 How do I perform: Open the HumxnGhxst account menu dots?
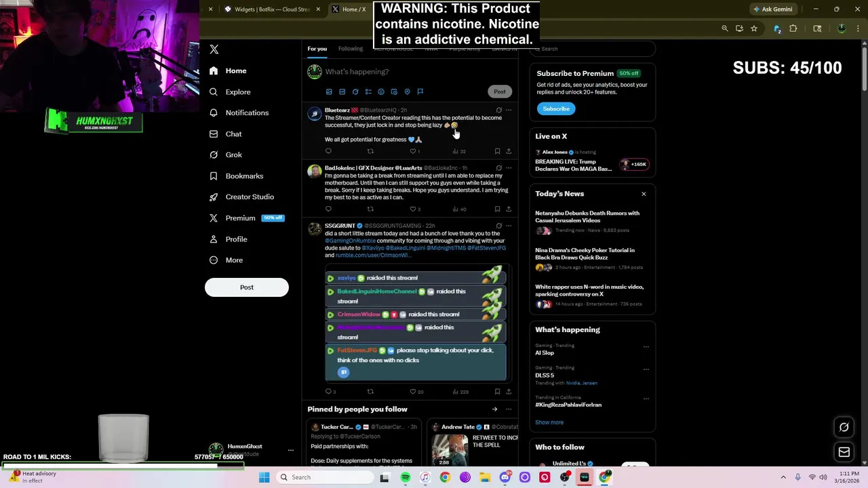click(290, 450)
